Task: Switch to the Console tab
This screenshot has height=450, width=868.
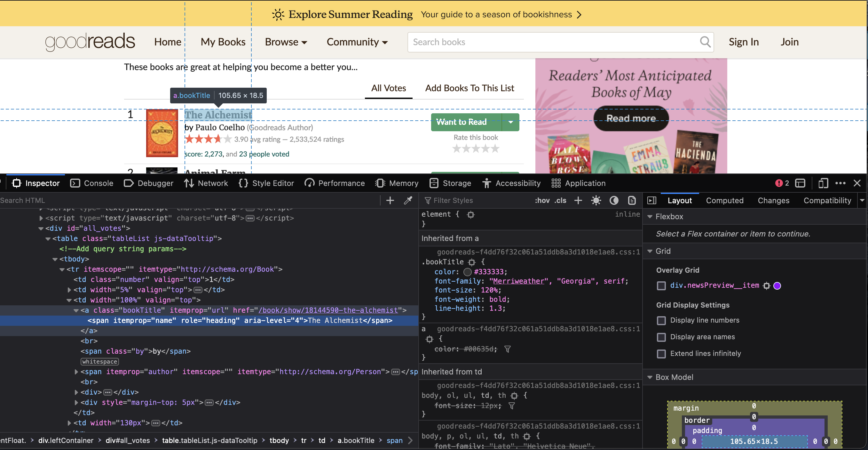Action: point(92,183)
